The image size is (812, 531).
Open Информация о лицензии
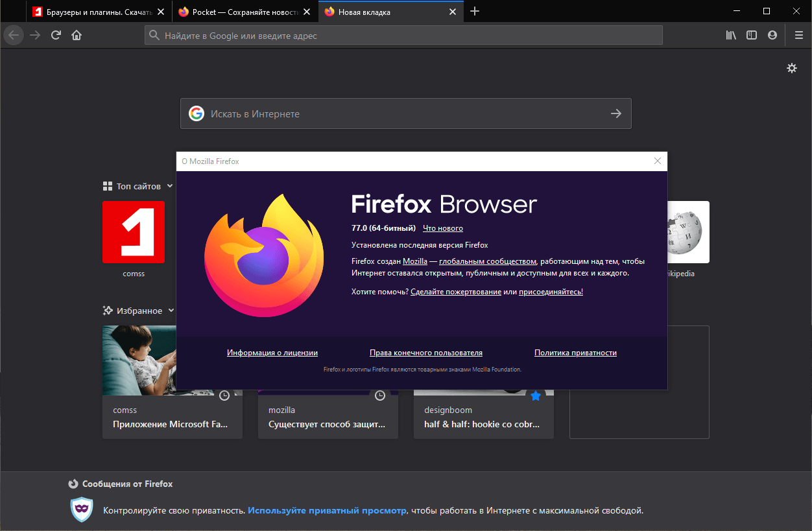(x=272, y=352)
